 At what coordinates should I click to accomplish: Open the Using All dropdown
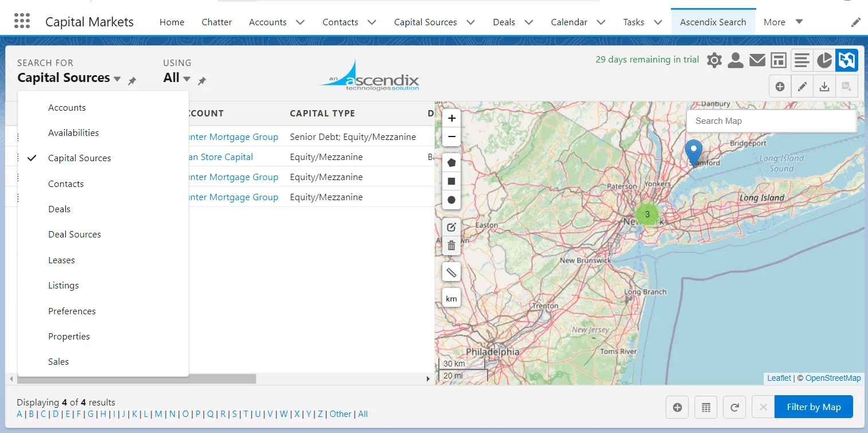click(177, 78)
